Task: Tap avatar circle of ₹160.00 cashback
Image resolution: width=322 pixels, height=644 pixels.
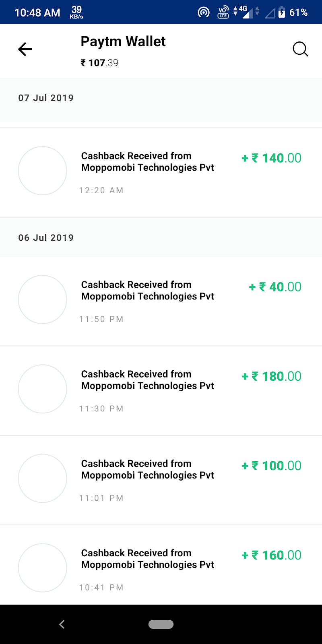Action: (x=43, y=568)
